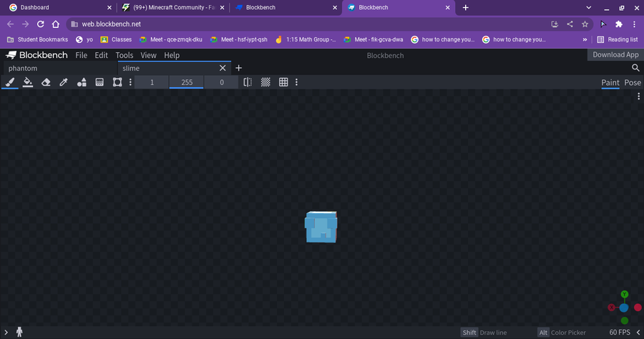Add a new project tab
644x339 pixels.
click(x=238, y=68)
